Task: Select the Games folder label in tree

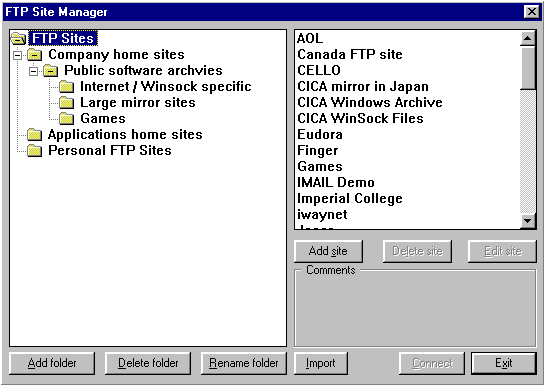Action: point(103,119)
